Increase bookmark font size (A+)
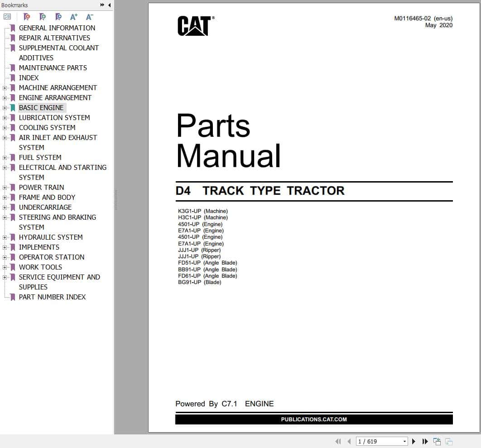Screen dimensions: 481x448 [74, 17]
